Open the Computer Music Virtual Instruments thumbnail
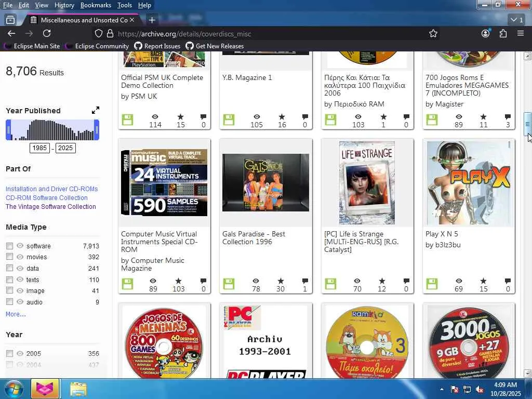Screen dimensions: 532x399 click(x=164, y=182)
